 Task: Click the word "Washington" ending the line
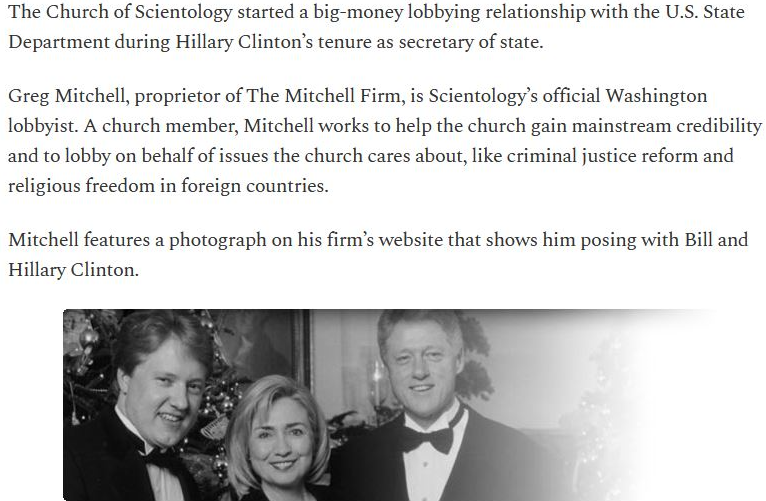click(656, 96)
